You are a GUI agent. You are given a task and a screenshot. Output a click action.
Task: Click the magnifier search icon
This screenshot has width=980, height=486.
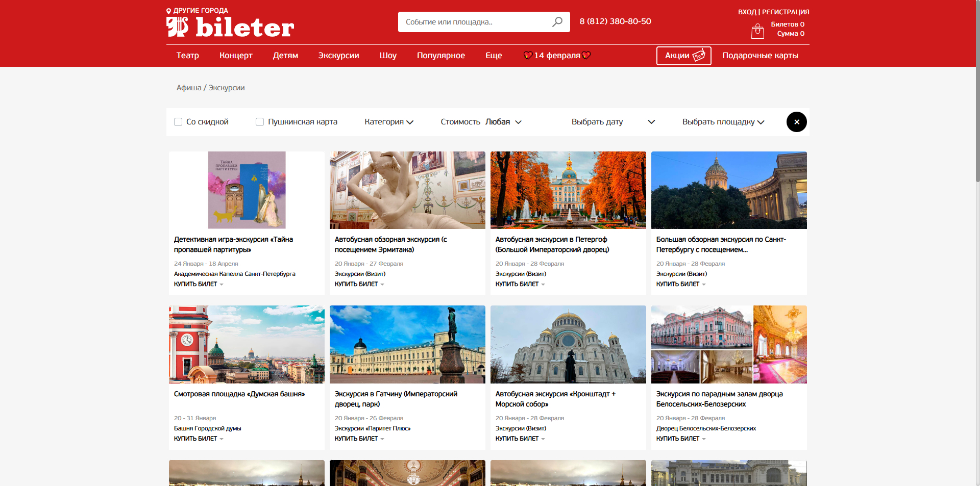557,22
